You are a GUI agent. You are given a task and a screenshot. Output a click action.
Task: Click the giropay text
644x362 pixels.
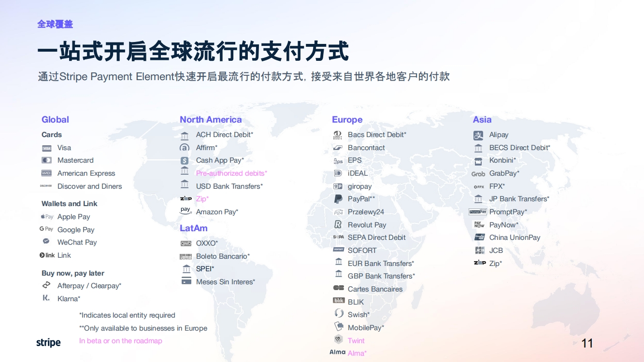(x=360, y=186)
